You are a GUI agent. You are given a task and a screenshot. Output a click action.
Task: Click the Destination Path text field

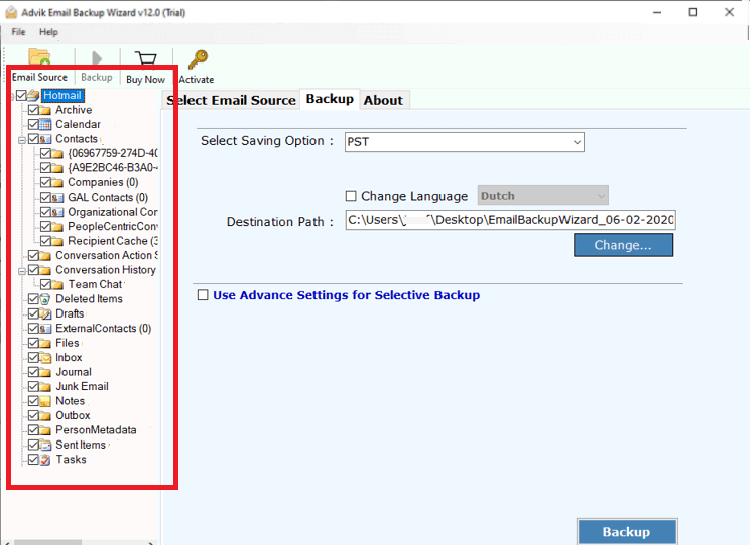tap(510, 220)
